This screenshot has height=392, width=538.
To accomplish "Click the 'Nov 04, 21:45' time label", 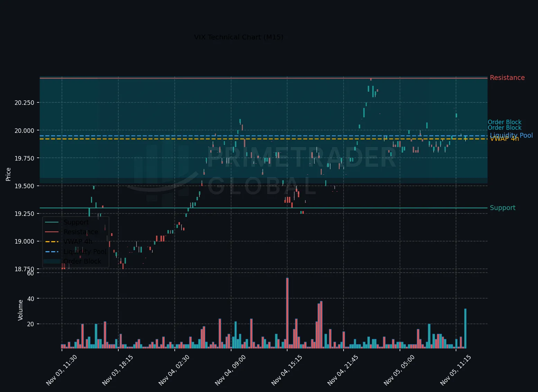I will tap(343, 370).
